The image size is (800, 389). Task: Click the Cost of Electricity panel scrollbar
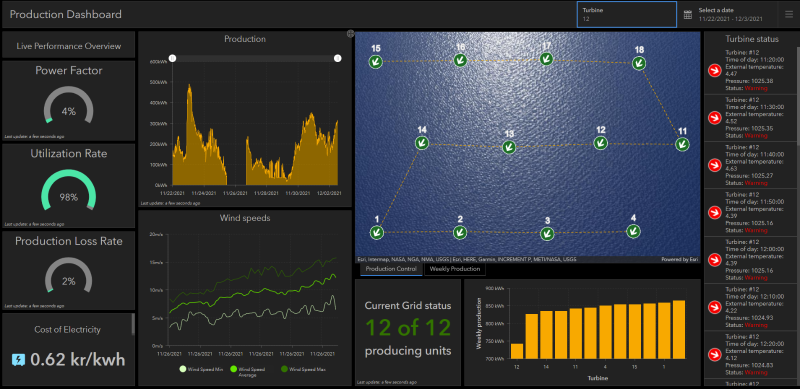pyautogui.click(x=133, y=324)
